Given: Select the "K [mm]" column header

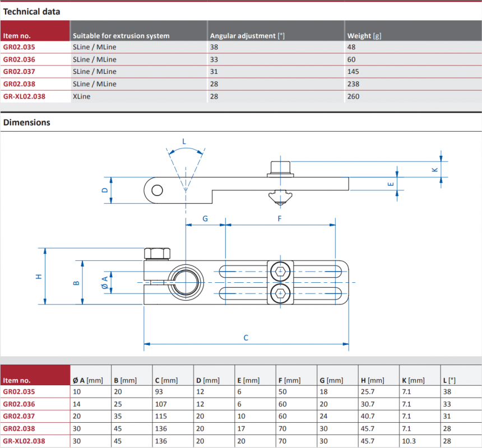Looking at the screenshot, I should (414, 380).
